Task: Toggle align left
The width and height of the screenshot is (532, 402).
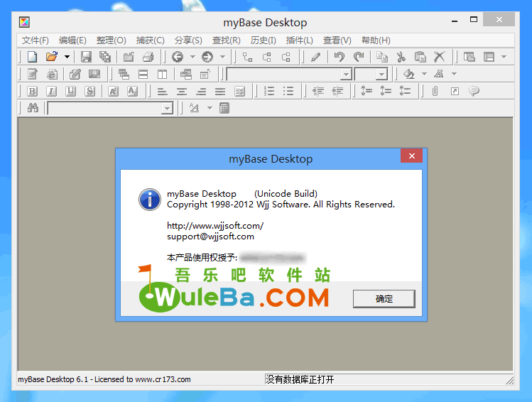Action: click(x=163, y=91)
